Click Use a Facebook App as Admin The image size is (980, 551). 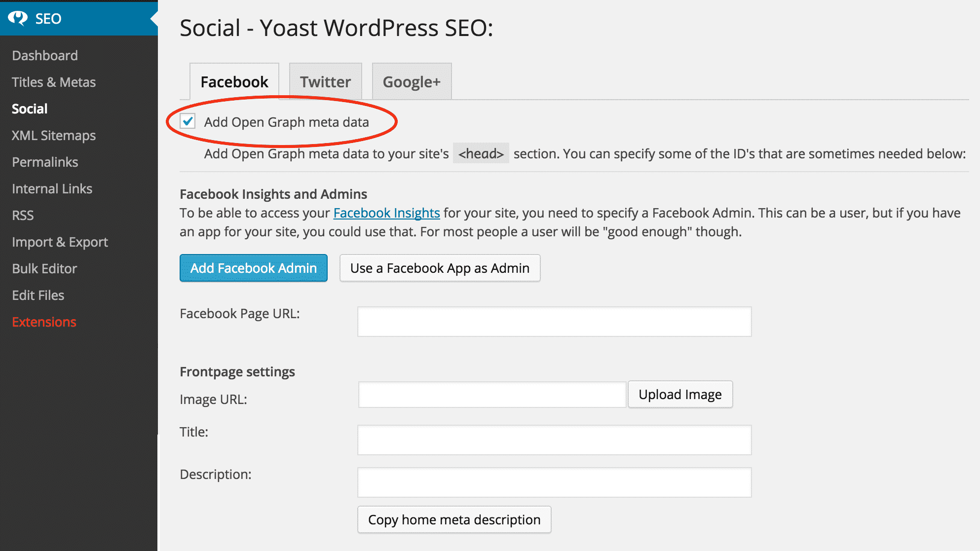[x=440, y=268]
